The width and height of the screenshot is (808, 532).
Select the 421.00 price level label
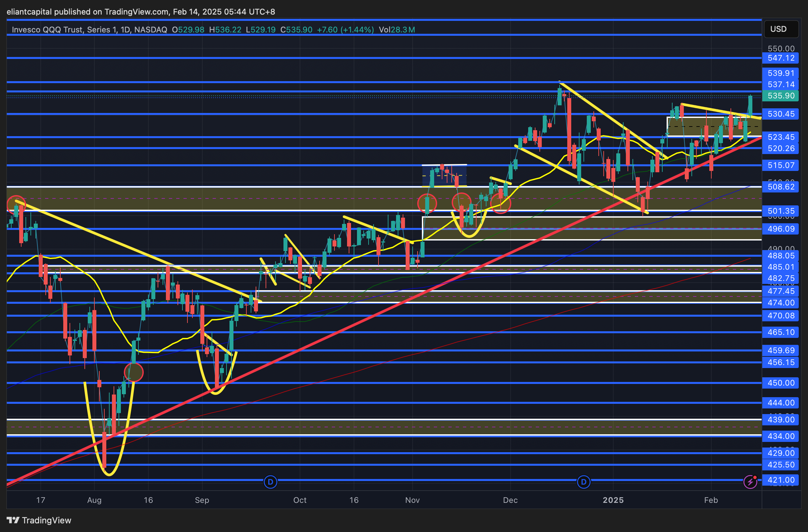[x=781, y=480]
